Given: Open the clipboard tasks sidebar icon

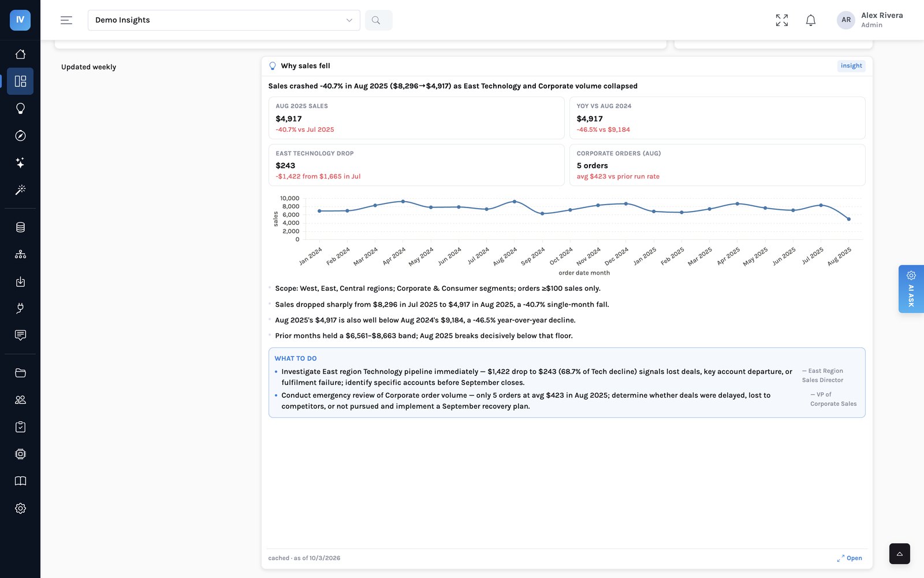Looking at the screenshot, I should (x=20, y=427).
